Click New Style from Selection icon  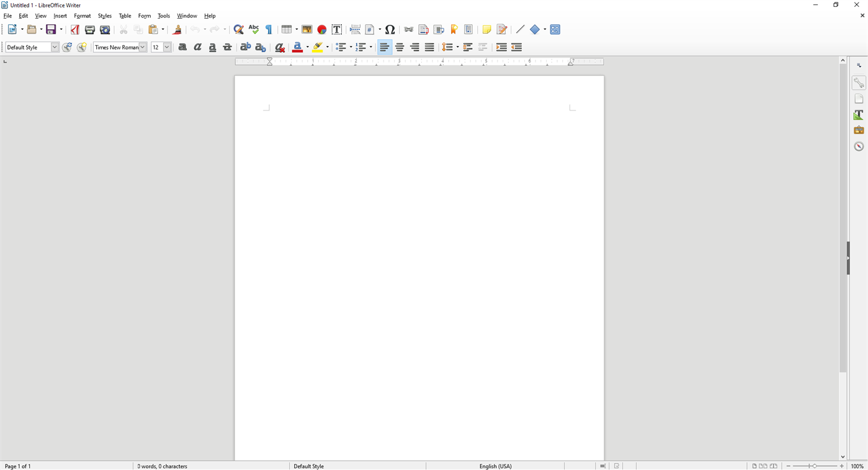(82, 47)
